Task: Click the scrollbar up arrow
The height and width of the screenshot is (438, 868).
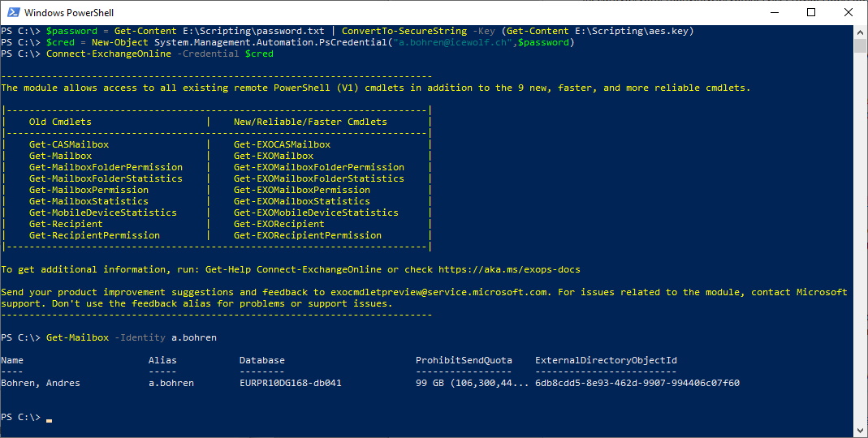Action: (861, 31)
